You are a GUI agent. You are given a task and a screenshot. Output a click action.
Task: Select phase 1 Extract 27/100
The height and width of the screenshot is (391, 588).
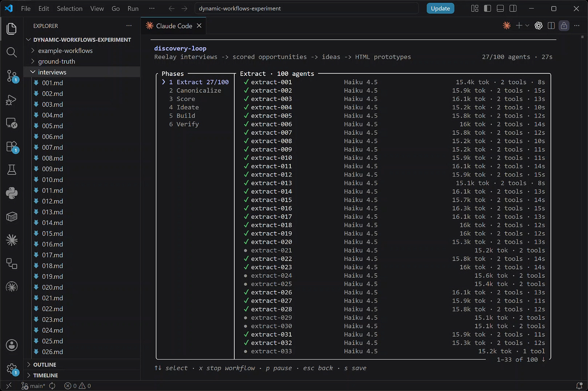click(x=199, y=82)
